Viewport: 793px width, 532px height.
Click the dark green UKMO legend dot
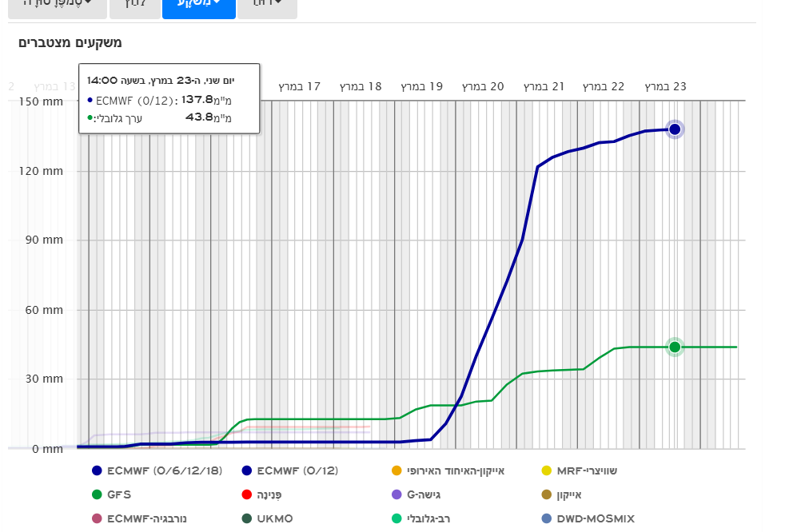click(x=246, y=519)
